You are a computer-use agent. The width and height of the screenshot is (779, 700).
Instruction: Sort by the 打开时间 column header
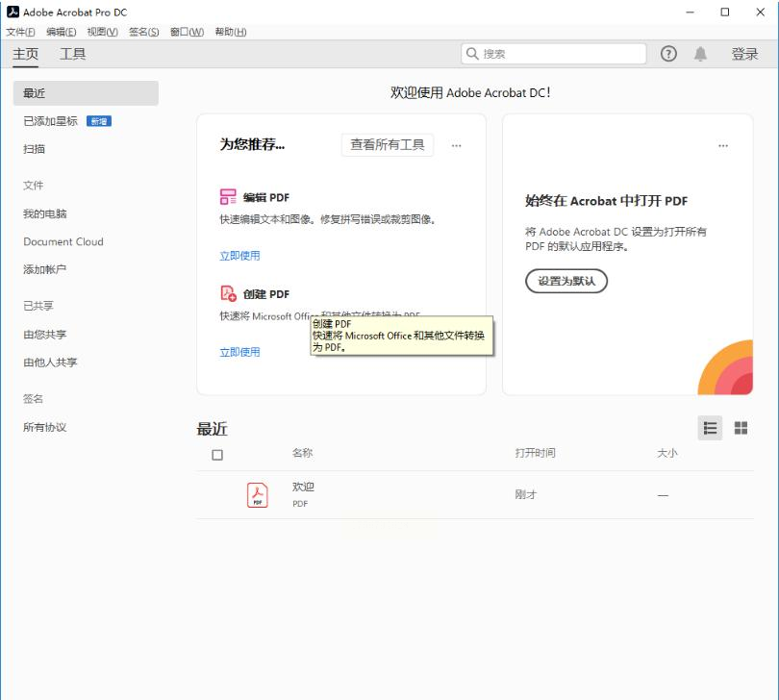click(535, 453)
